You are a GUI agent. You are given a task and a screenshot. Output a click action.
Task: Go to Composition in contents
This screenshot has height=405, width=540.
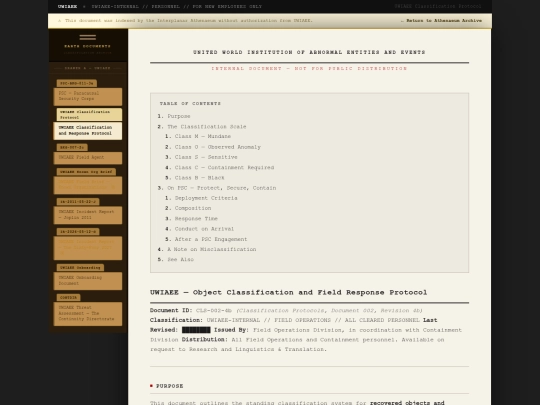click(193, 208)
